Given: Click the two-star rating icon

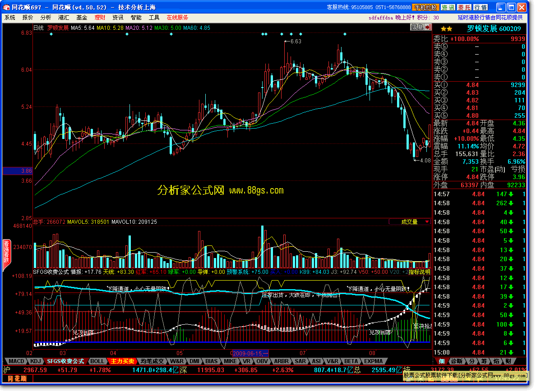Looking at the screenshot, I should pyautogui.click(x=446, y=29).
